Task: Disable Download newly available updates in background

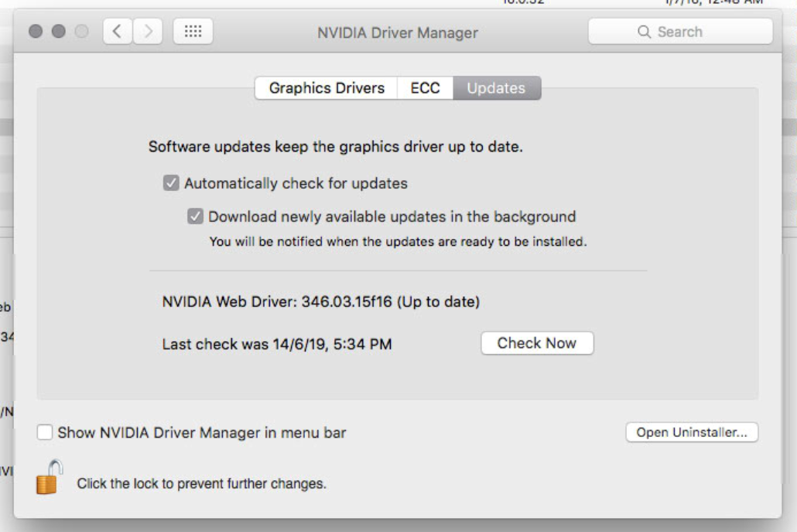Action: [x=195, y=217]
